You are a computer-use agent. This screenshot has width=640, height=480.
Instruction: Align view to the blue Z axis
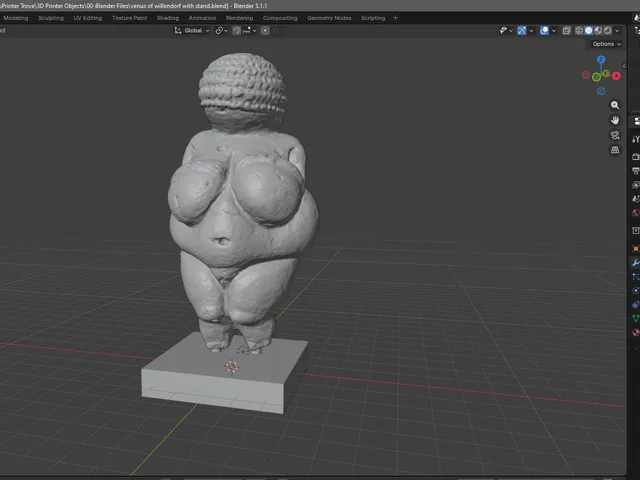pos(601,60)
